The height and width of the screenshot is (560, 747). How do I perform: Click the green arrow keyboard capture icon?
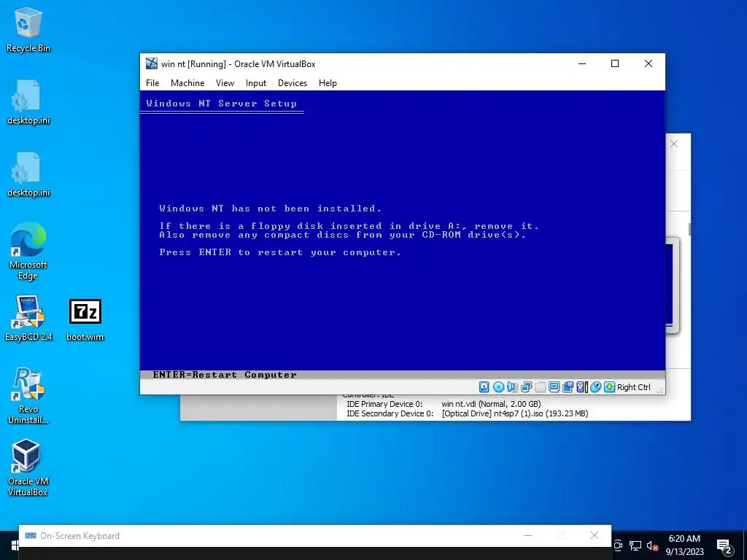tap(609, 387)
